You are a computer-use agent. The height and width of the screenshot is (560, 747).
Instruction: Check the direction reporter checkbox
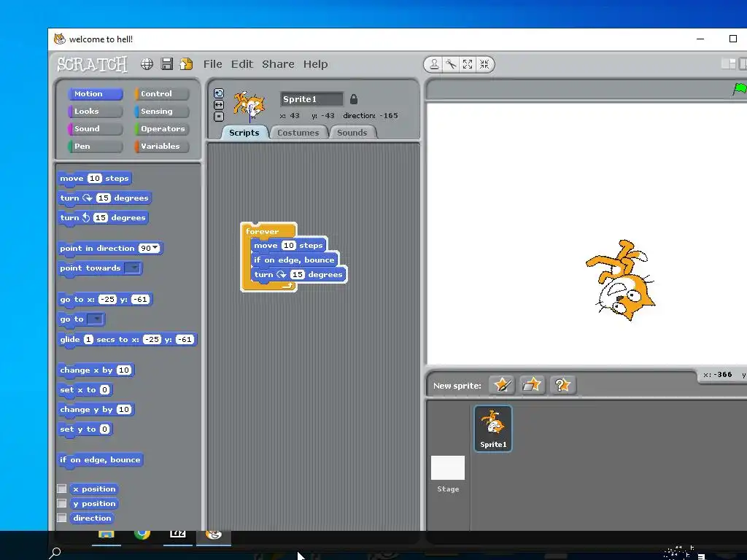62,518
